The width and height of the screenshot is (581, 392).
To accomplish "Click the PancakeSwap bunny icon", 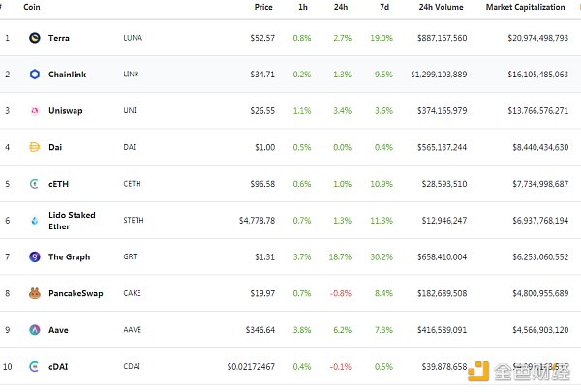I will [35, 293].
